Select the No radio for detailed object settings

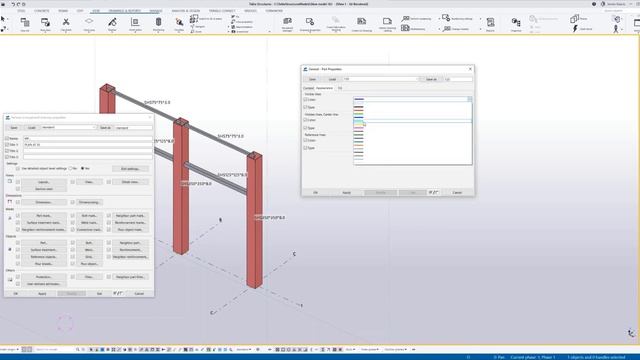pos(71,168)
